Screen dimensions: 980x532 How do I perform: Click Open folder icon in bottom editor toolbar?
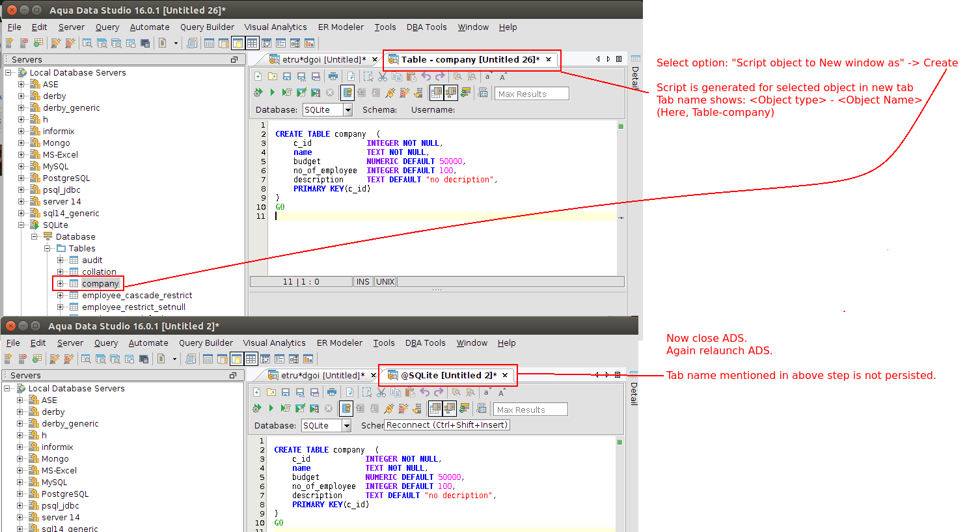271,393
